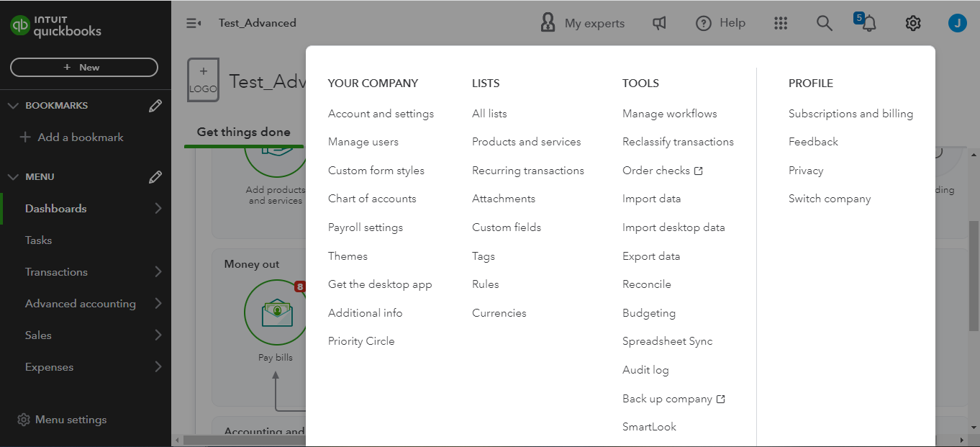
Task: Open the apps grid icon
Action: (x=781, y=23)
